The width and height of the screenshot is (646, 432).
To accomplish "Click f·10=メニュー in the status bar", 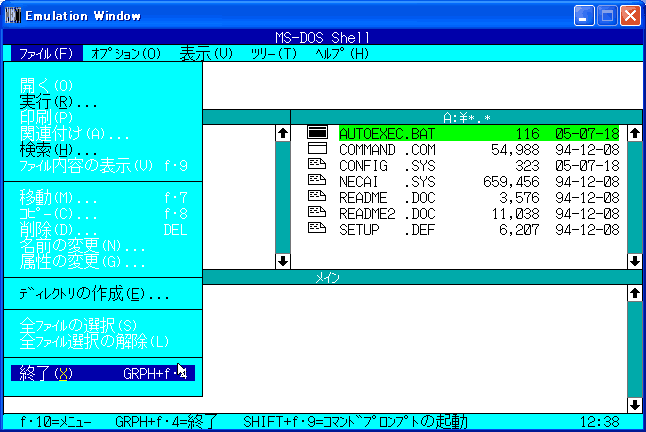I will [x=56, y=422].
